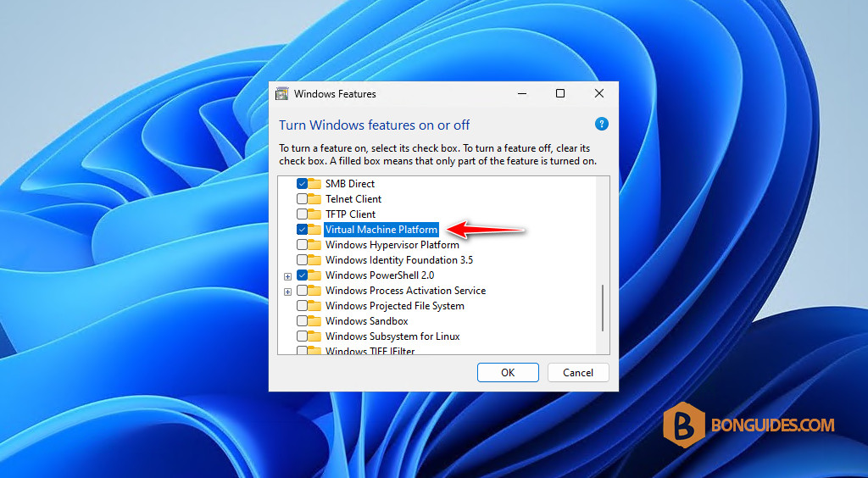Viewport: 868px width, 478px height.
Task: Turn on Windows Subsystem for Linux checkbox
Action: pyautogui.click(x=302, y=336)
